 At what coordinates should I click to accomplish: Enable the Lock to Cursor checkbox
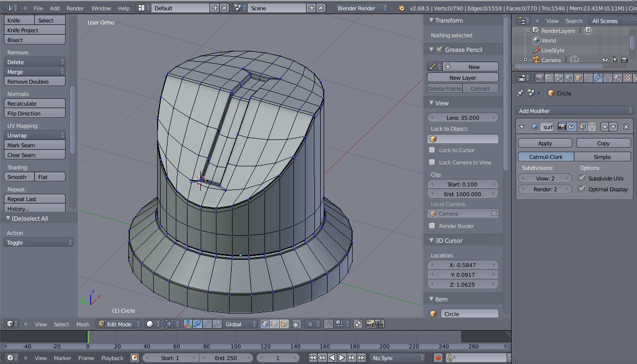tap(432, 150)
